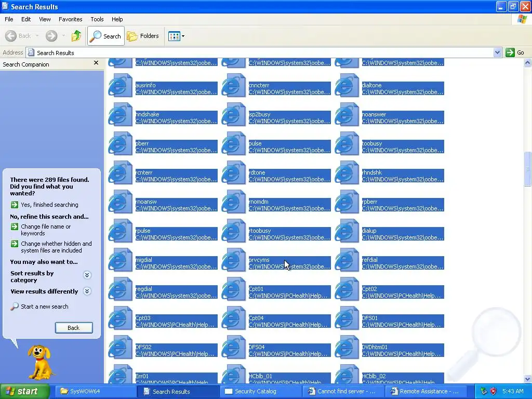Select the rdtone file icon
Screen dimensions: 532x399
[x=233, y=173]
